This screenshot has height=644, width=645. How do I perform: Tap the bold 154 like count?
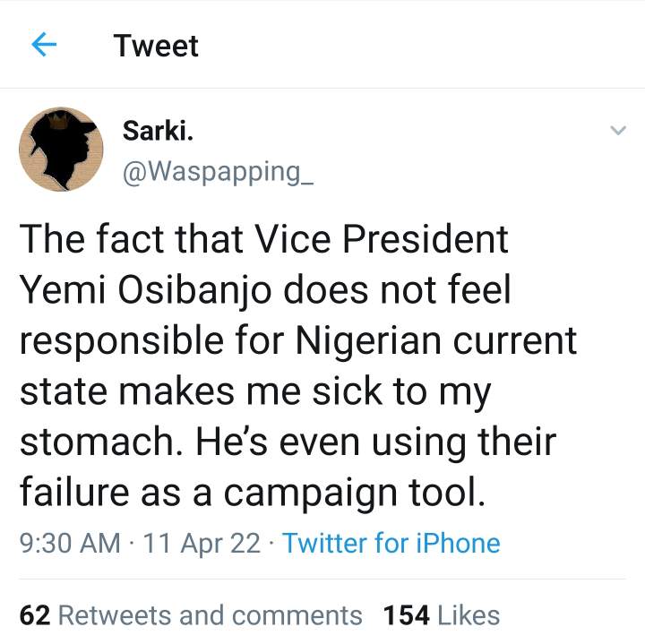point(404,615)
